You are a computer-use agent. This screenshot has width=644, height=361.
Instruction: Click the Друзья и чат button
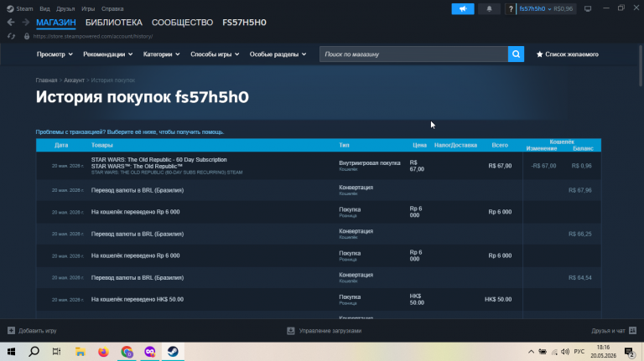click(x=614, y=331)
